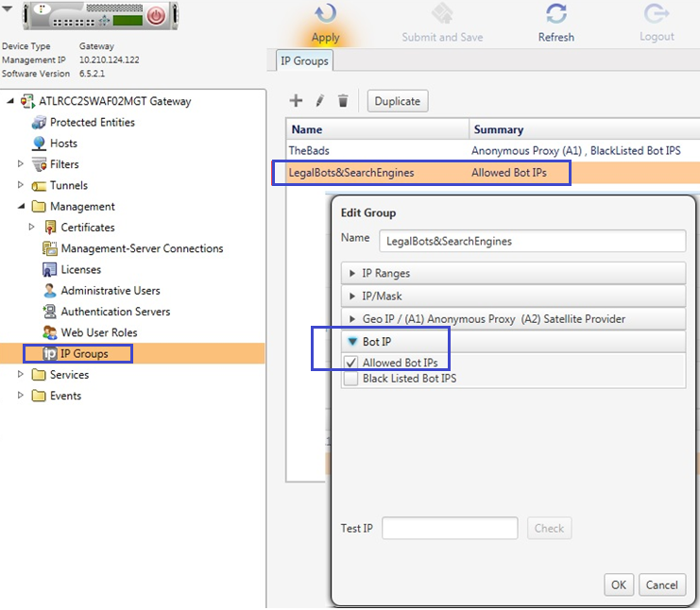Click the Licenses icon

49,269
